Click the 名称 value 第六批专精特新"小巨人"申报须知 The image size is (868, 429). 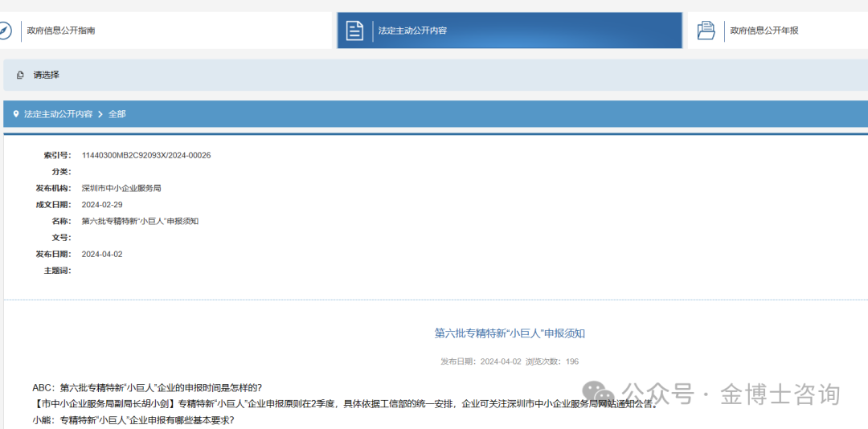point(140,222)
